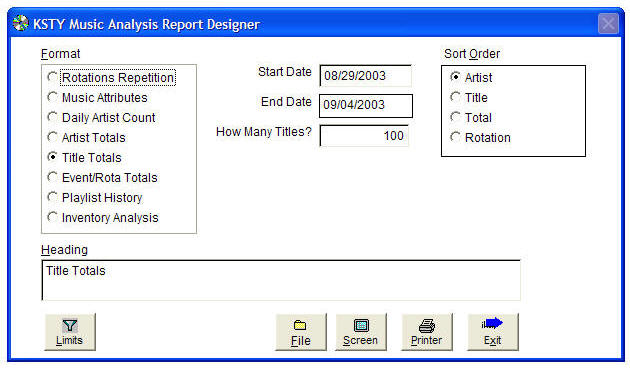Click the File folder icon button
The height and width of the screenshot is (368, 630).
(x=301, y=332)
